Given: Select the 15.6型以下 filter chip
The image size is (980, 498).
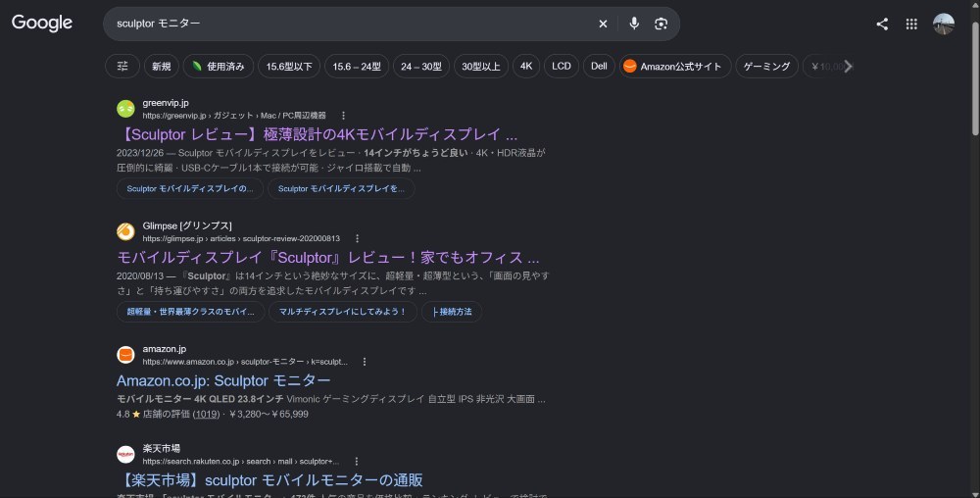Looking at the screenshot, I should click(289, 67).
